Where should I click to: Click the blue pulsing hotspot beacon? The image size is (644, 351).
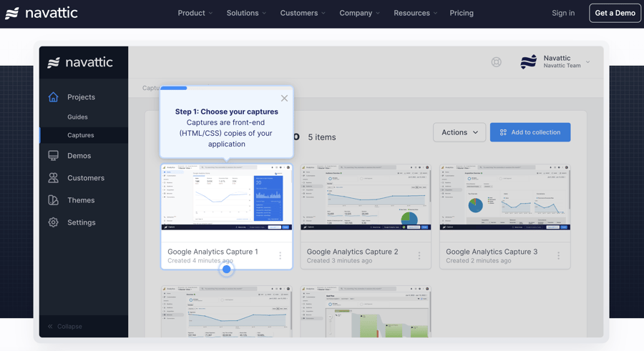pyautogui.click(x=226, y=270)
